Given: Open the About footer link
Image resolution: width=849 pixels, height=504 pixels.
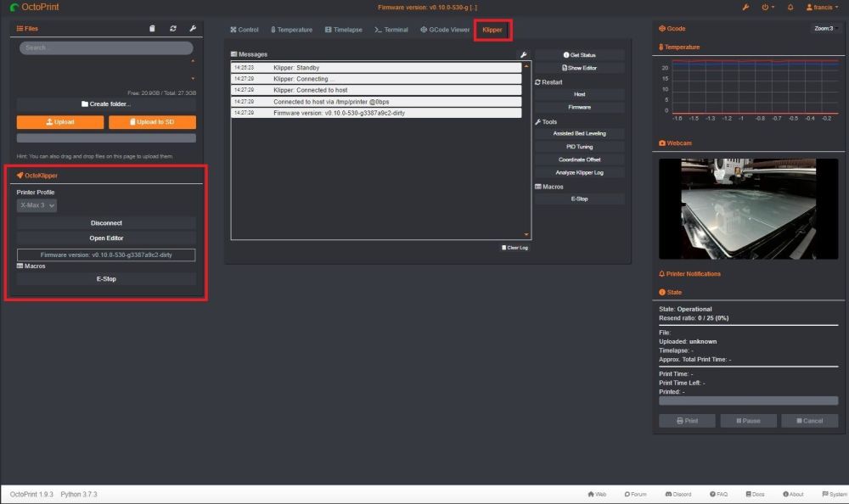Looking at the screenshot, I should point(793,495).
